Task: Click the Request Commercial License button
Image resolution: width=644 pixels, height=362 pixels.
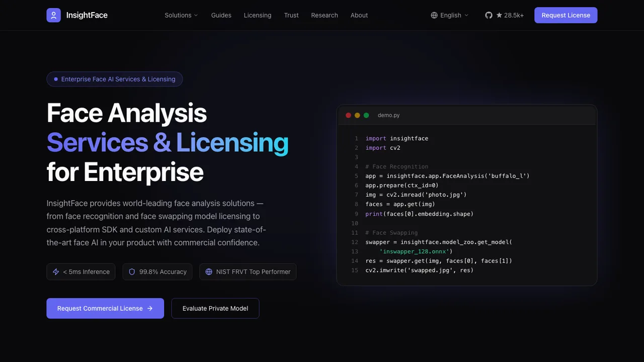Action: [x=105, y=308]
